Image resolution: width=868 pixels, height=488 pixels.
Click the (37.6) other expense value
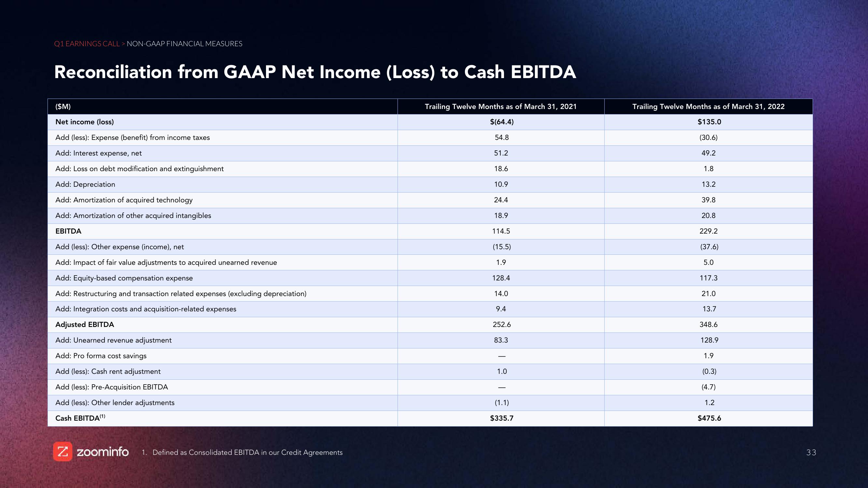(709, 247)
